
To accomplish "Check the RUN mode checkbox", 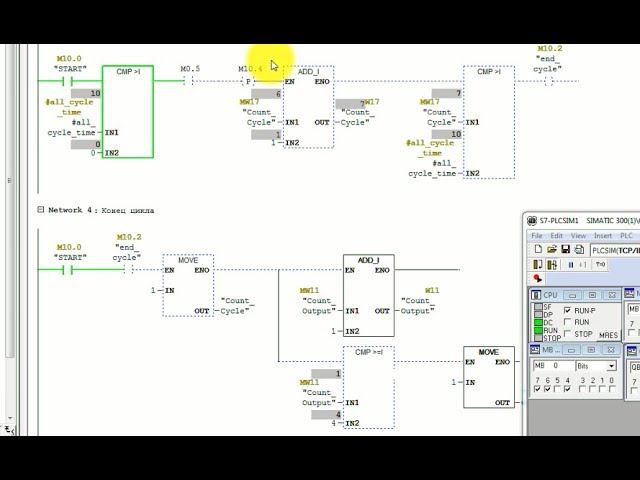I will [567, 322].
